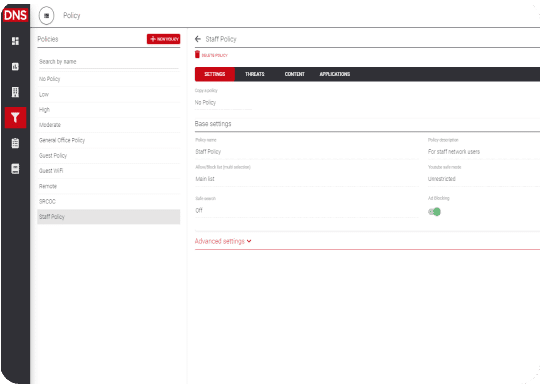The width and height of the screenshot is (540, 384).
Task: Open the reports chart icon in sidebar
Action: pyautogui.click(x=15, y=66)
